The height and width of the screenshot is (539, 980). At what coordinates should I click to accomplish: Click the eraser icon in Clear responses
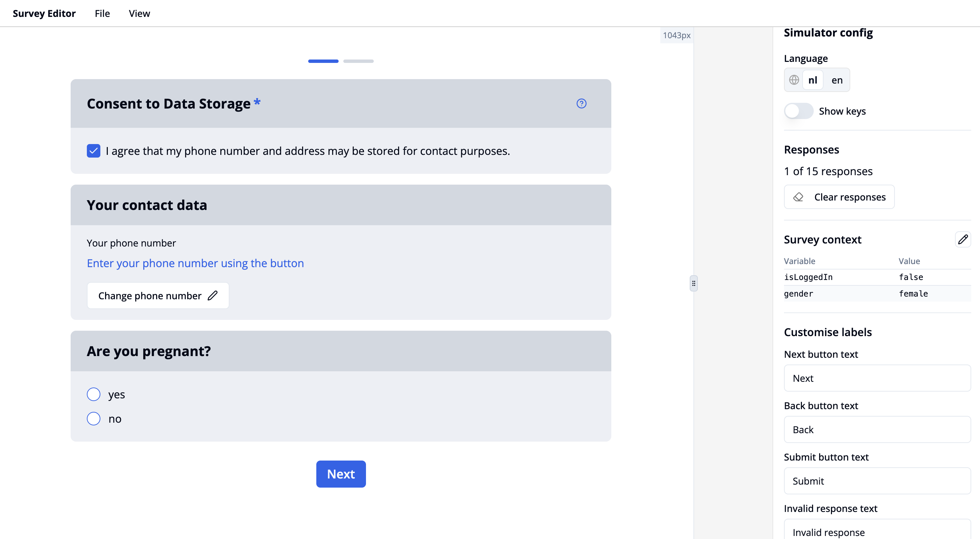(x=798, y=197)
